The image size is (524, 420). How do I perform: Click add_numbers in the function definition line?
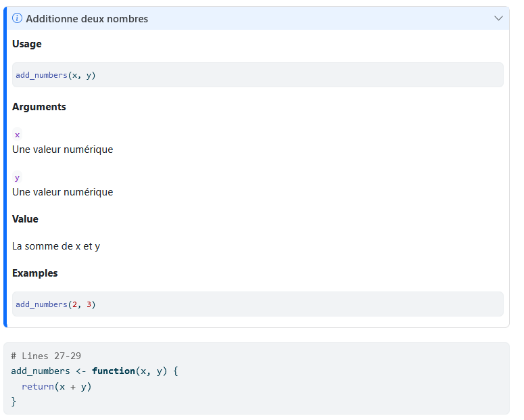coord(41,371)
